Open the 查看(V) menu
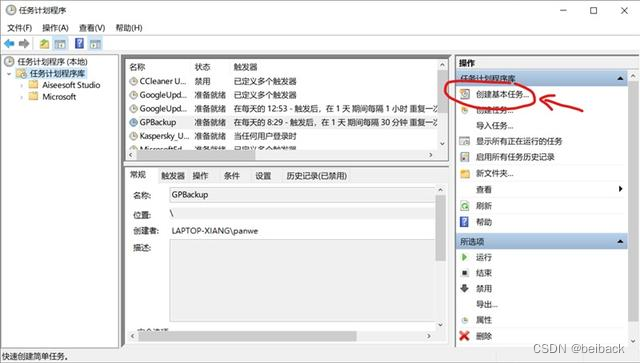This screenshot has height=363, width=640. [92, 28]
